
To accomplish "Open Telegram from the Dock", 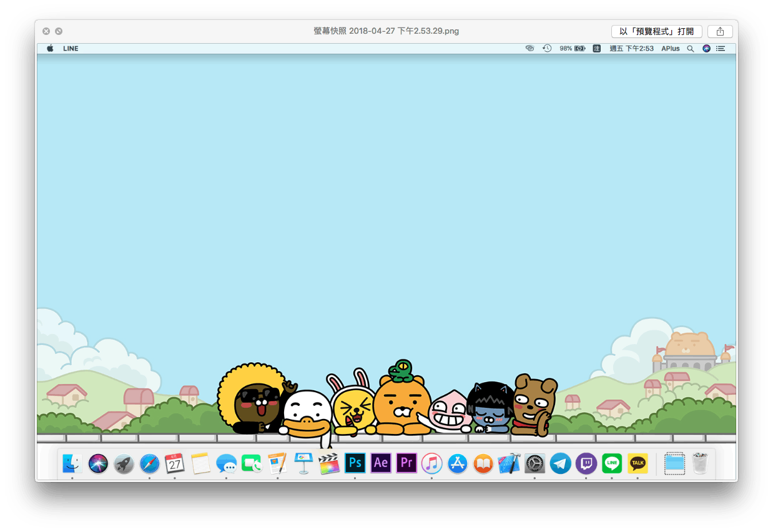I will coord(560,463).
